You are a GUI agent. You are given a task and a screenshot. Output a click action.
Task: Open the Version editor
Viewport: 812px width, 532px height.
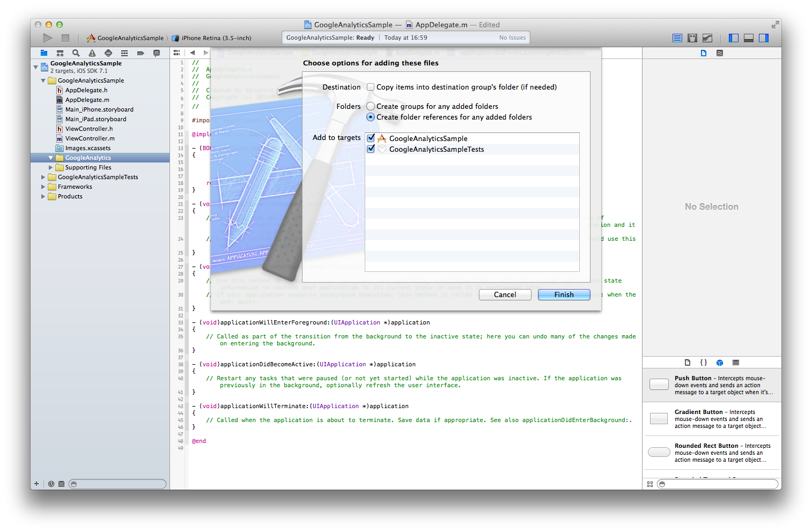pos(707,38)
